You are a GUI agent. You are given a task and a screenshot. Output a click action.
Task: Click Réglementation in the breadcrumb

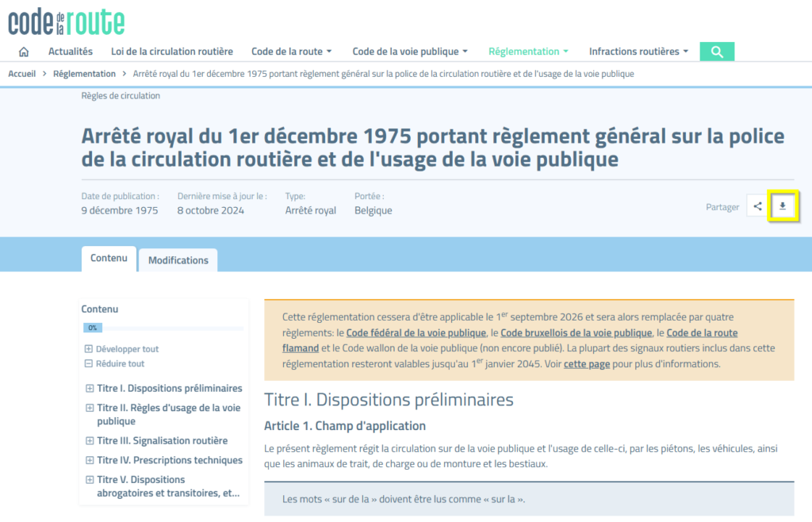[84, 74]
